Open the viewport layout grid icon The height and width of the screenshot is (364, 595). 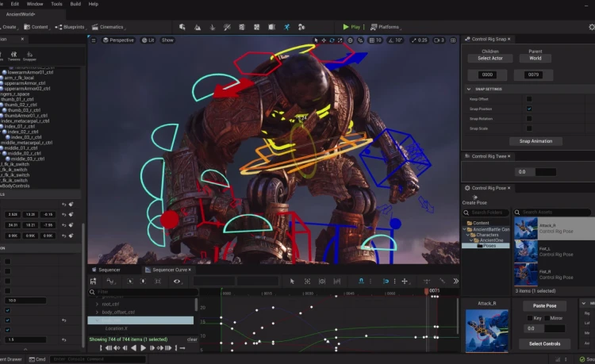(x=453, y=40)
